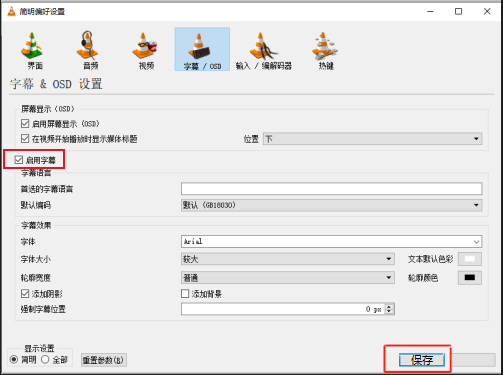Click the 强制字幕位置 spinner arrows
The image size is (503, 375).
click(x=389, y=309)
